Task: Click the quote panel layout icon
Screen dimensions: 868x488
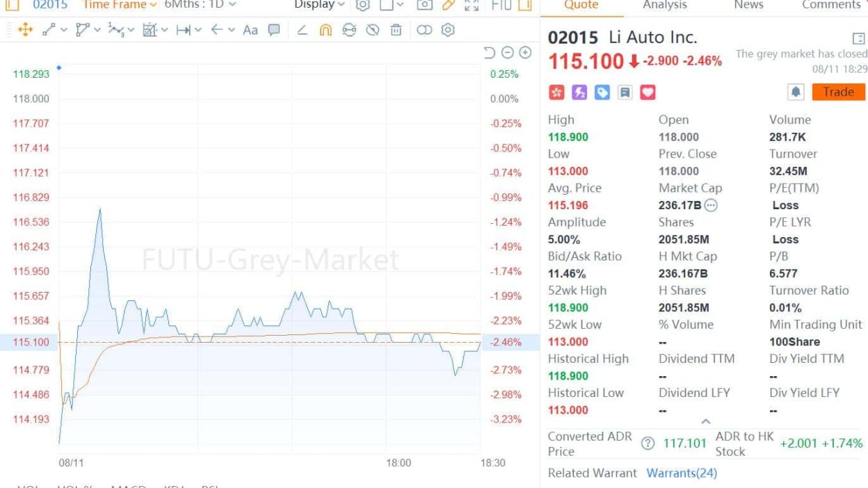Action: (858, 38)
